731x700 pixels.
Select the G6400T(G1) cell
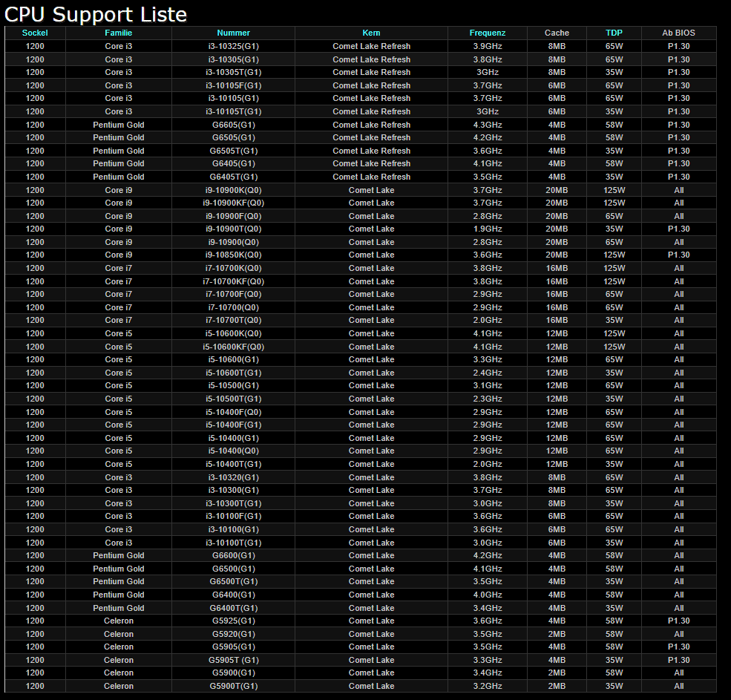point(233,608)
